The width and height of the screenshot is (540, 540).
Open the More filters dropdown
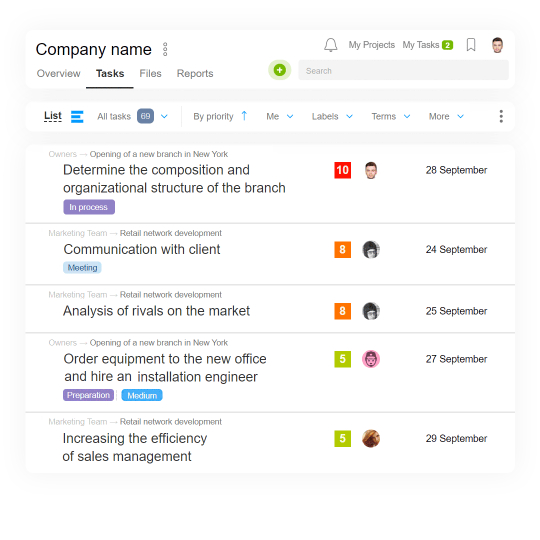pyautogui.click(x=446, y=116)
